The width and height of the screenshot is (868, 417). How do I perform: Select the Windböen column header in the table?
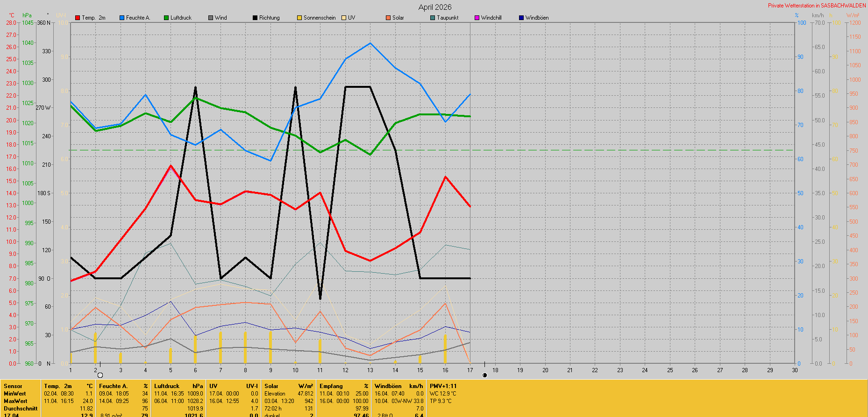[x=388, y=386]
